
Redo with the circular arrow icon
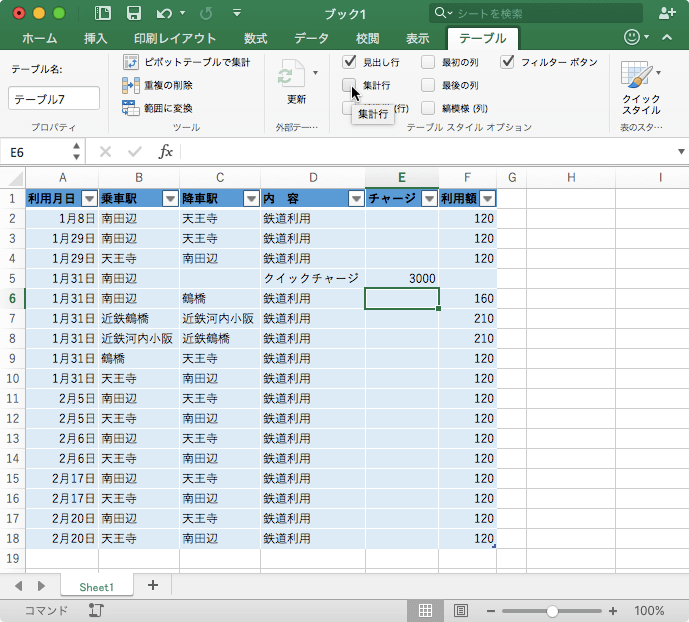(x=206, y=14)
